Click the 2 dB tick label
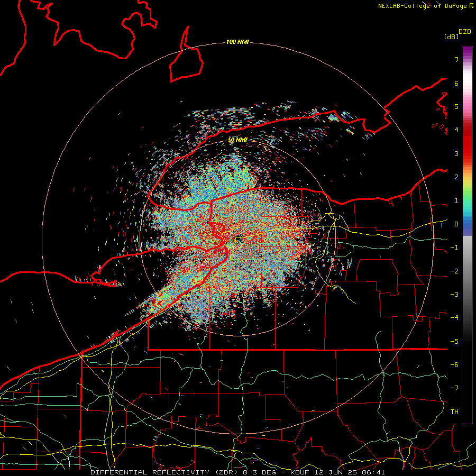This screenshot has width=476, height=476. click(x=456, y=177)
